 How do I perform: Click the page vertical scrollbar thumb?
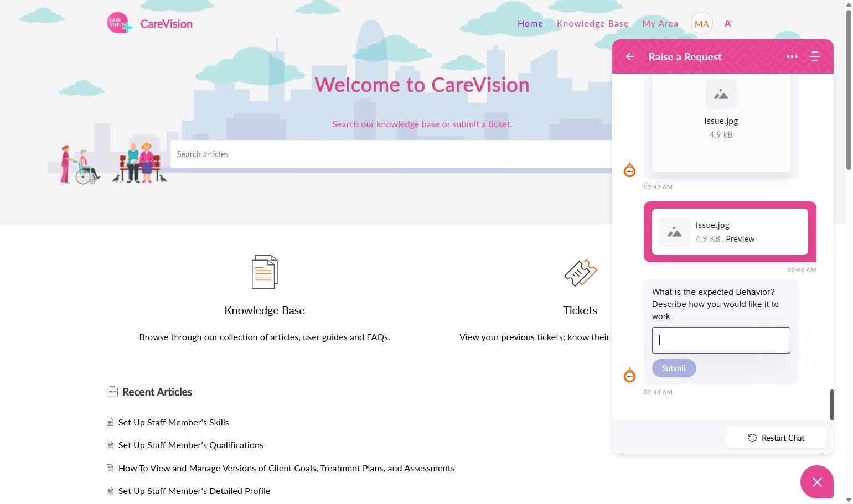click(x=849, y=90)
